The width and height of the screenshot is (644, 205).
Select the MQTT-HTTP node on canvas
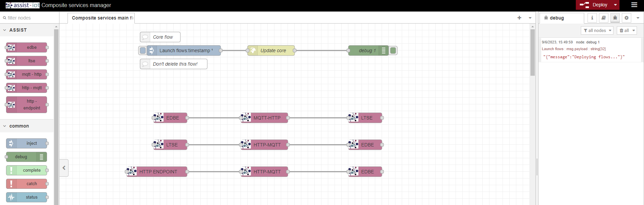point(264,118)
